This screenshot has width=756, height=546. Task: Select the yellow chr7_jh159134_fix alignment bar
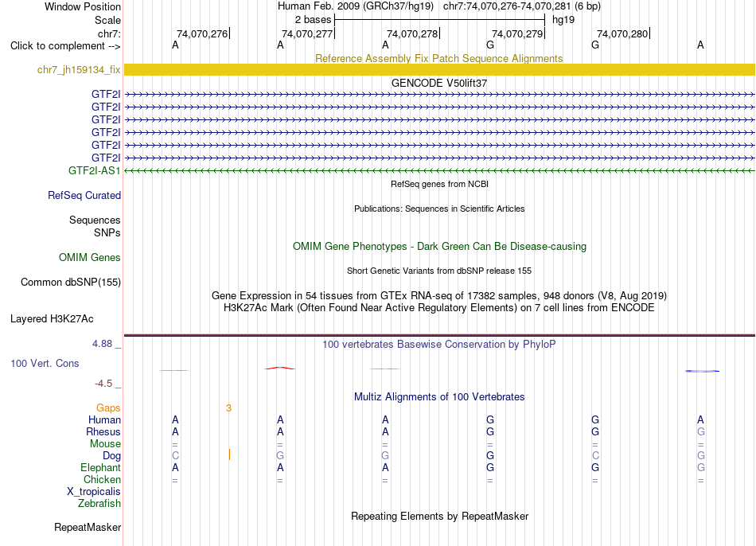(x=439, y=69)
